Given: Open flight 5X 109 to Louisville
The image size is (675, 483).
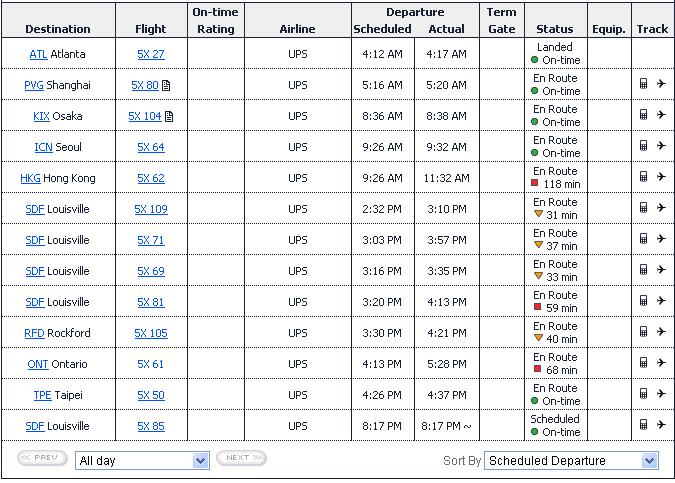Looking at the screenshot, I should (151, 209).
